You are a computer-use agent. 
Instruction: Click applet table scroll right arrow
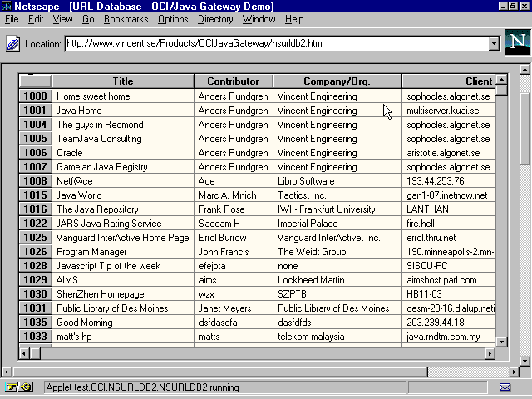490,353
